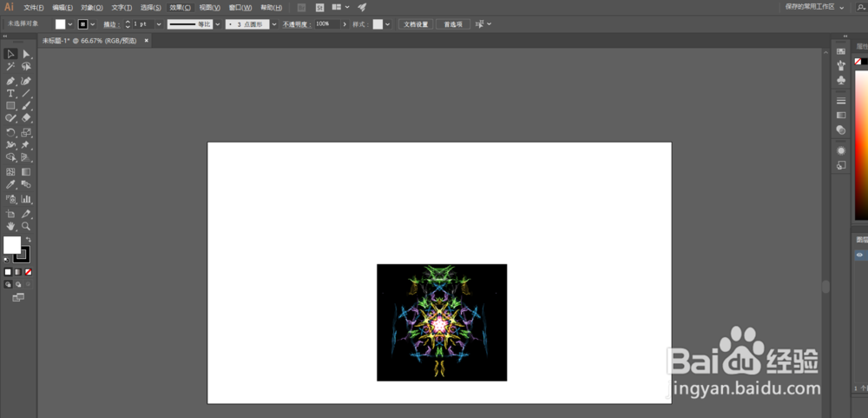Select the Direct Selection tool

point(26,54)
